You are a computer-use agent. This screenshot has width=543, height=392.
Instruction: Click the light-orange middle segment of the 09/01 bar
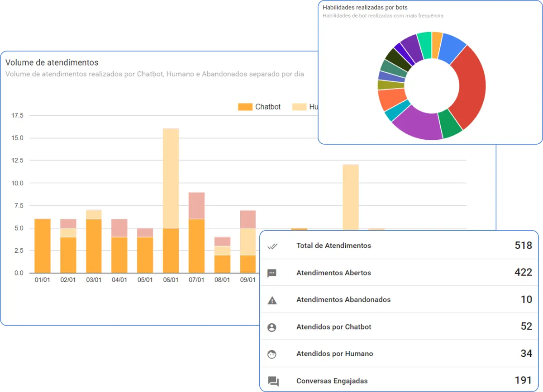[248, 242]
